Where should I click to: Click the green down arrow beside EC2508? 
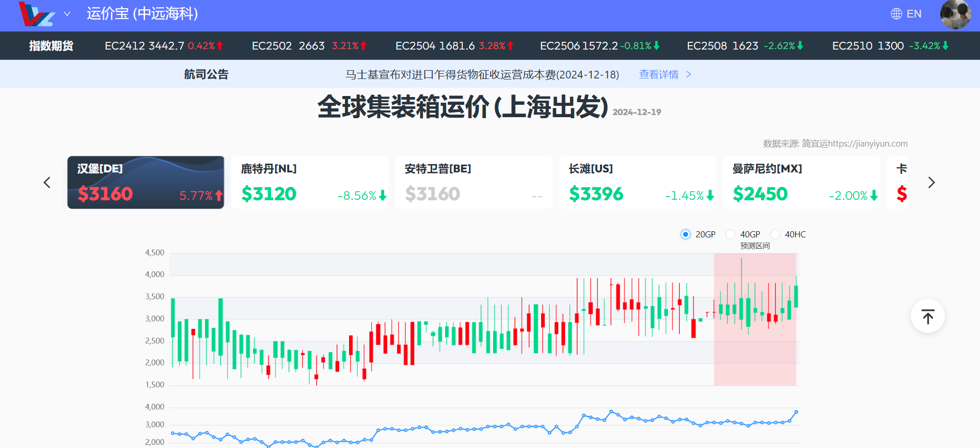pos(800,46)
